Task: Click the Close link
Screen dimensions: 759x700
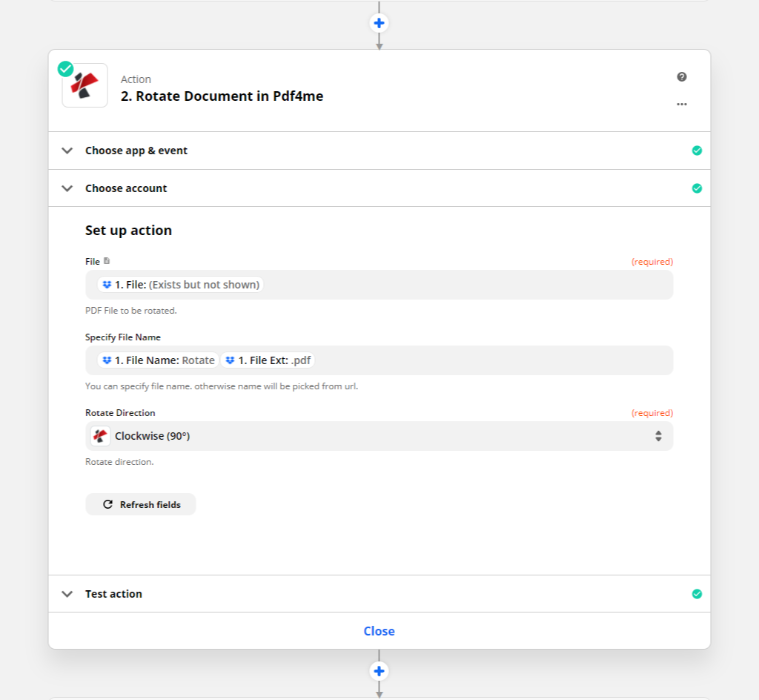Action: tap(379, 631)
